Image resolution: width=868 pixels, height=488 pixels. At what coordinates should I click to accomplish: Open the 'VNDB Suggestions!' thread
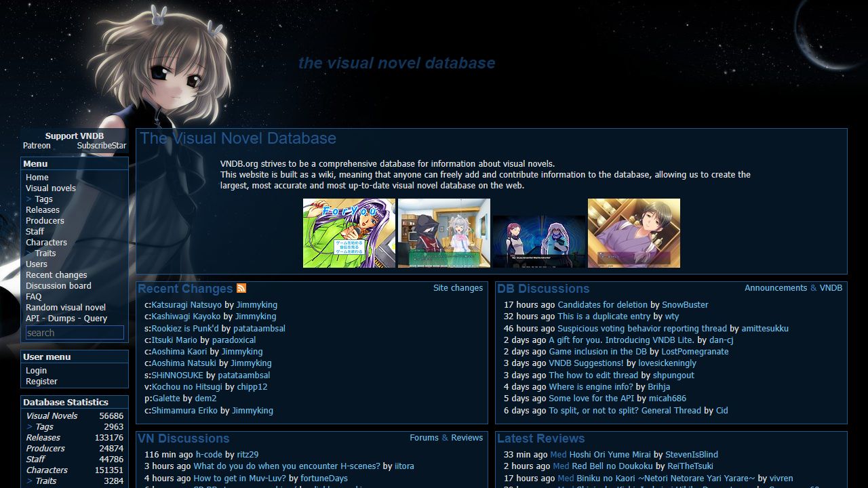(586, 363)
